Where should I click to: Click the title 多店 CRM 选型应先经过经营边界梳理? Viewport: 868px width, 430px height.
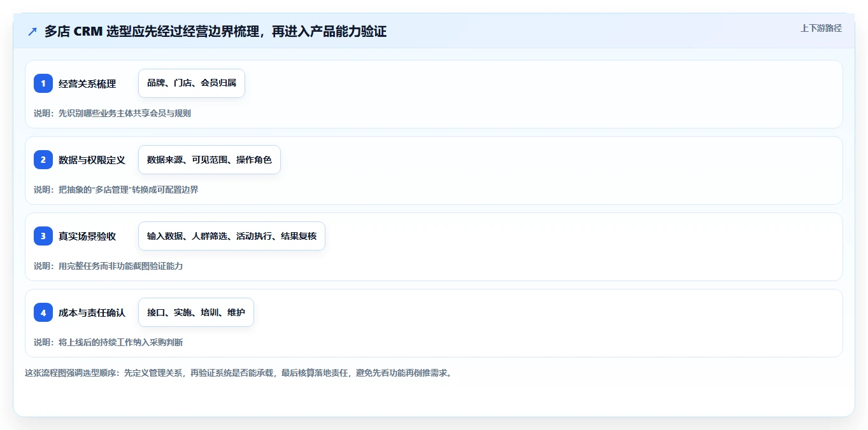(215, 31)
